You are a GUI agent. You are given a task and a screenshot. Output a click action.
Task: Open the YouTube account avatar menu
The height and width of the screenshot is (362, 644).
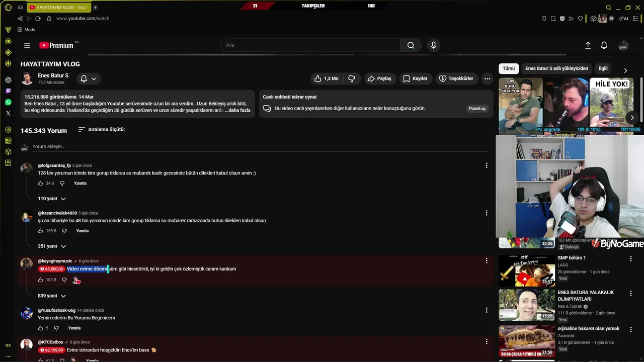pos(623,45)
